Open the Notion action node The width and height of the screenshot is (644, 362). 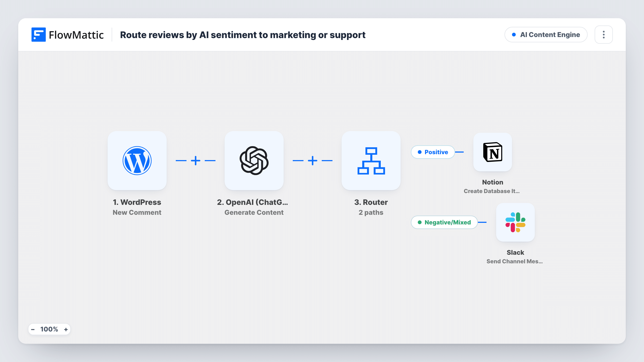493,152
